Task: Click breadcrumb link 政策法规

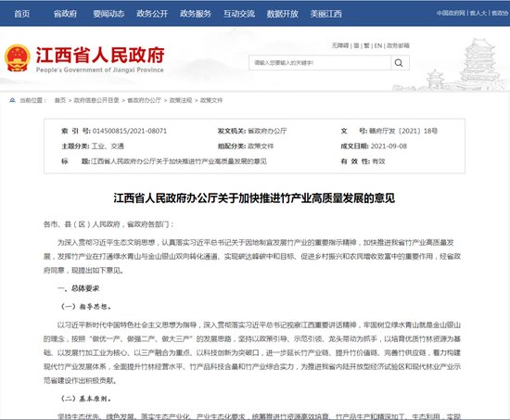Action: click(181, 100)
